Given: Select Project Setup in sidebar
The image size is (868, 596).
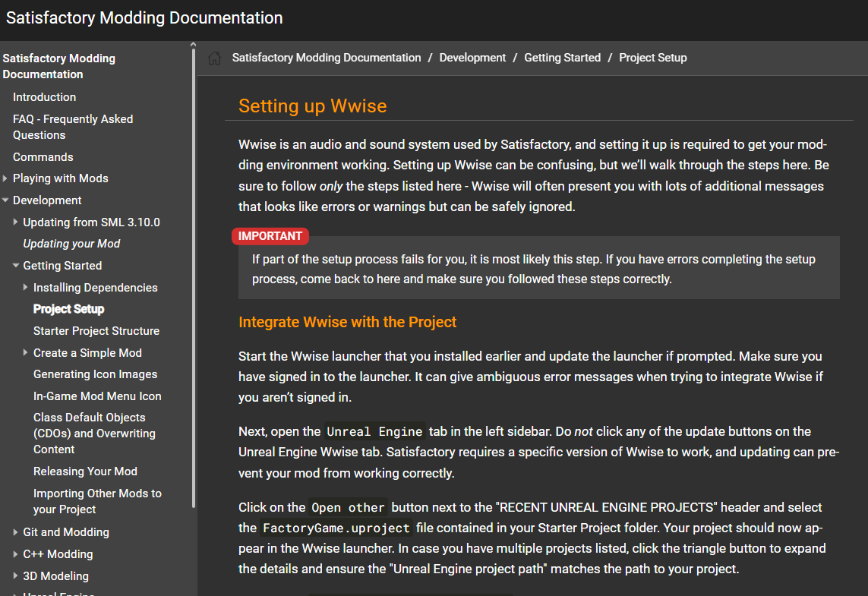Looking at the screenshot, I should point(68,309).
